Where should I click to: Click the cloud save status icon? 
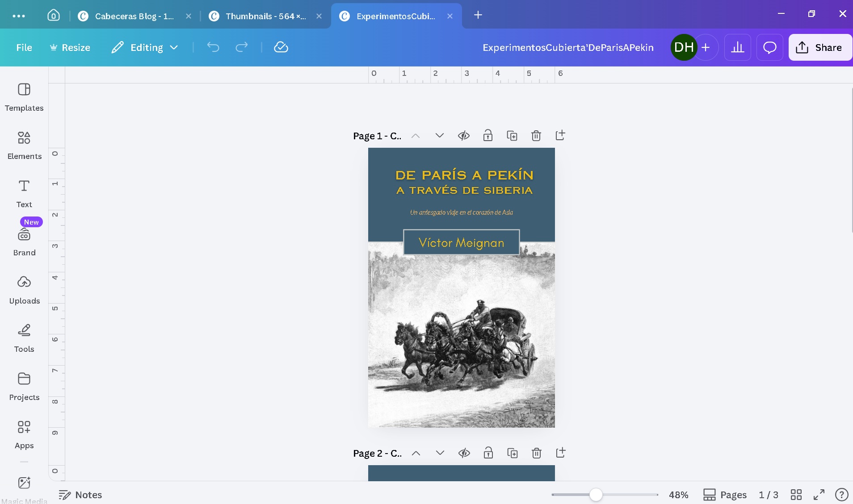click(281, 47)
